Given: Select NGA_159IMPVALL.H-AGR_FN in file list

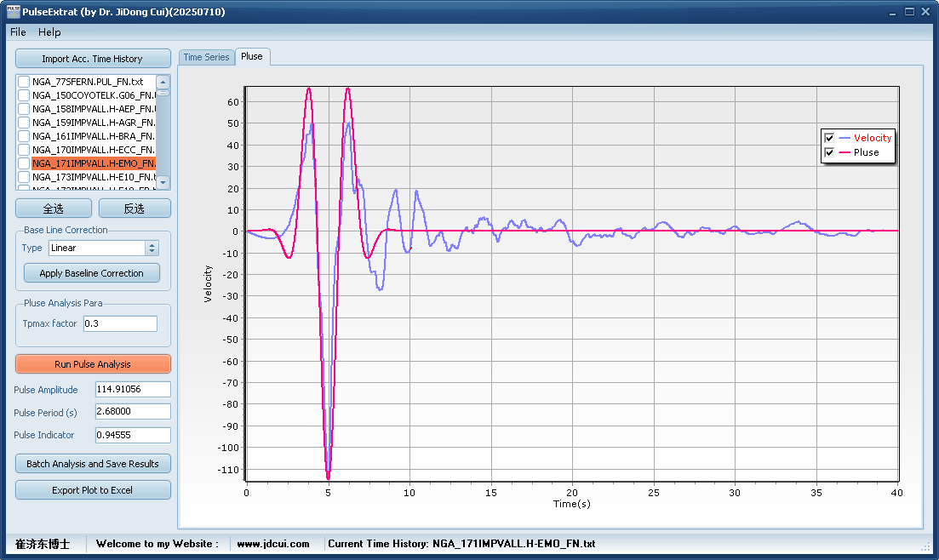Looking at the screenshot, I should (93, 123).
